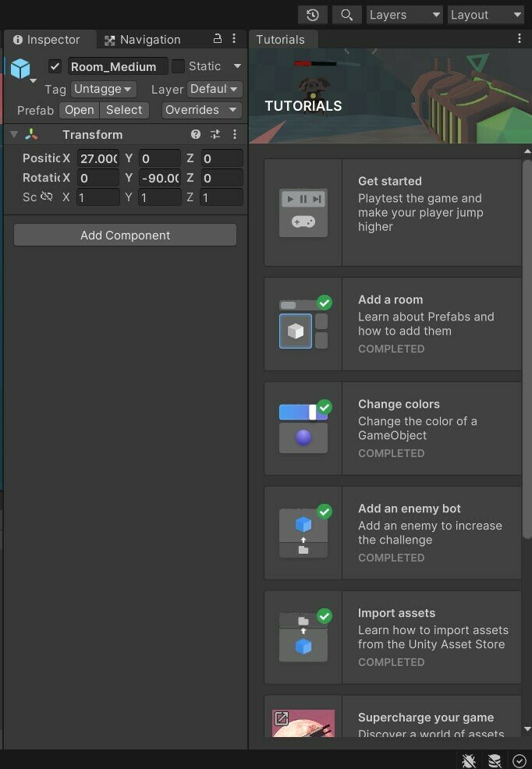Image resolution: width=532 pixels, height=769 pixels.
Task: Click the Scale X field
Action: click(98, 197)
